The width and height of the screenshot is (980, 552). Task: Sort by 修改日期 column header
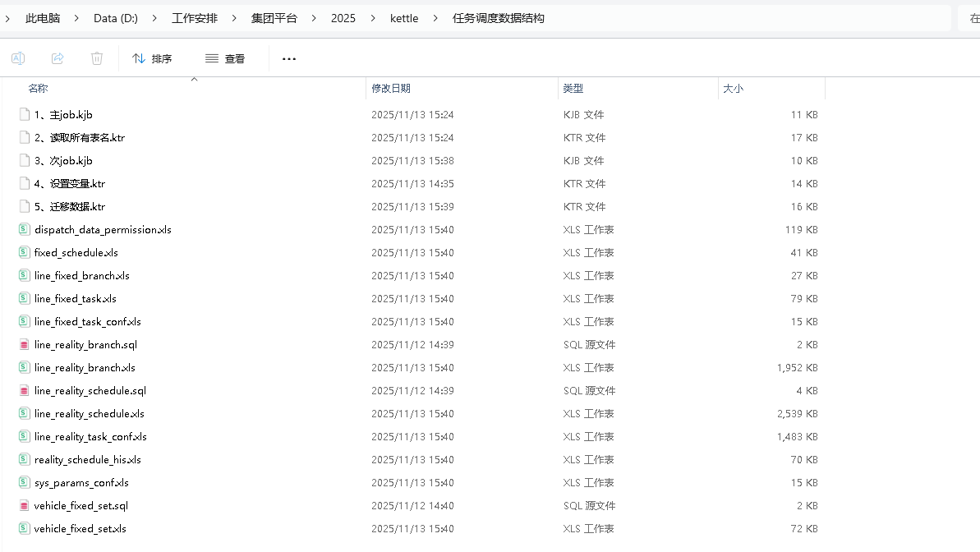pyautogui.click(x=391, y=88)
